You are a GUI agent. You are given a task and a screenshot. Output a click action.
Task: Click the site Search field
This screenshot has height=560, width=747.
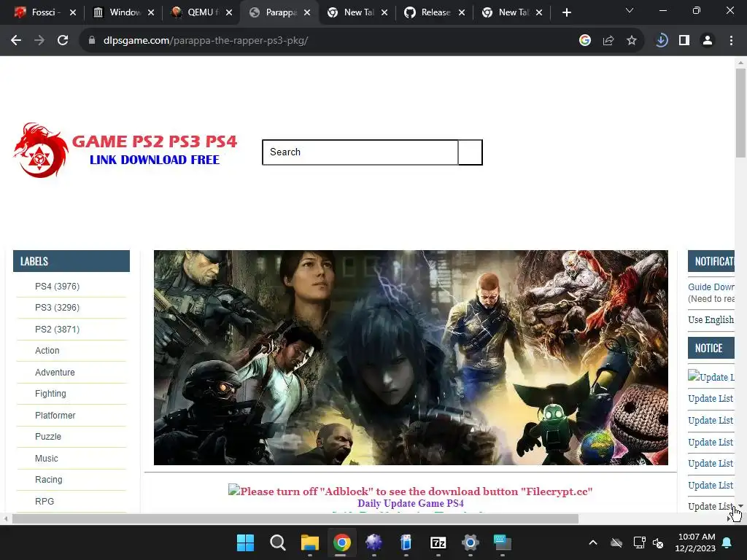click(x=360, y=152)
